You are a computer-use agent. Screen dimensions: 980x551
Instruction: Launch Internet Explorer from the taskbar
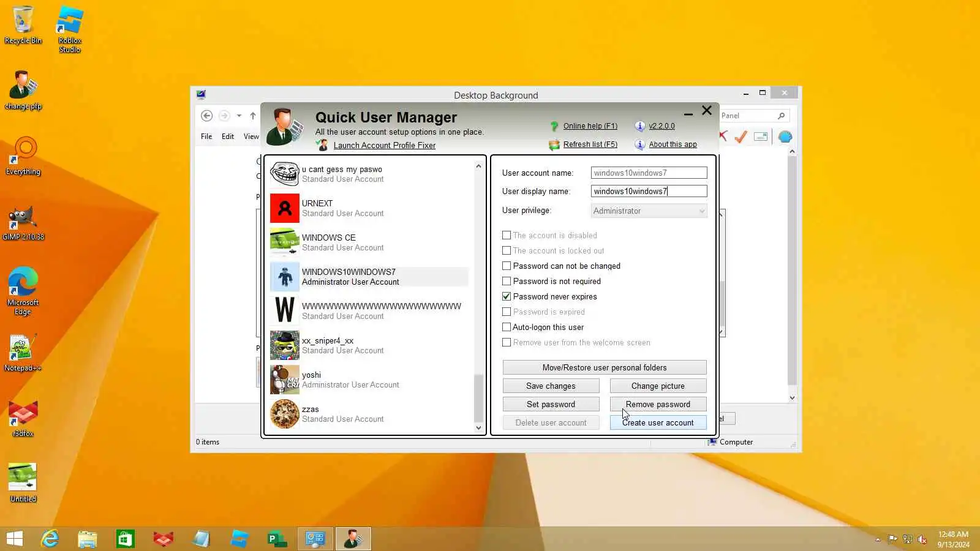[x=50, y=539]
